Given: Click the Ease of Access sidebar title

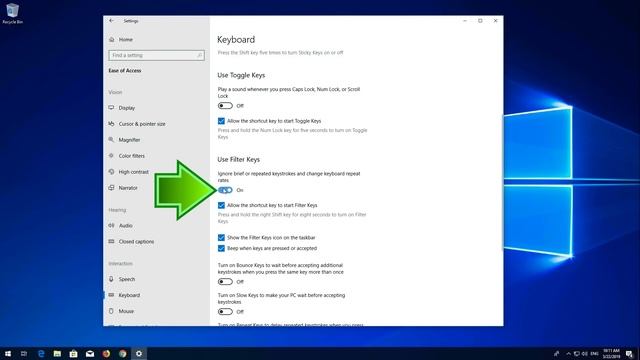Looking at the screenshot, I should coord(125,71).
